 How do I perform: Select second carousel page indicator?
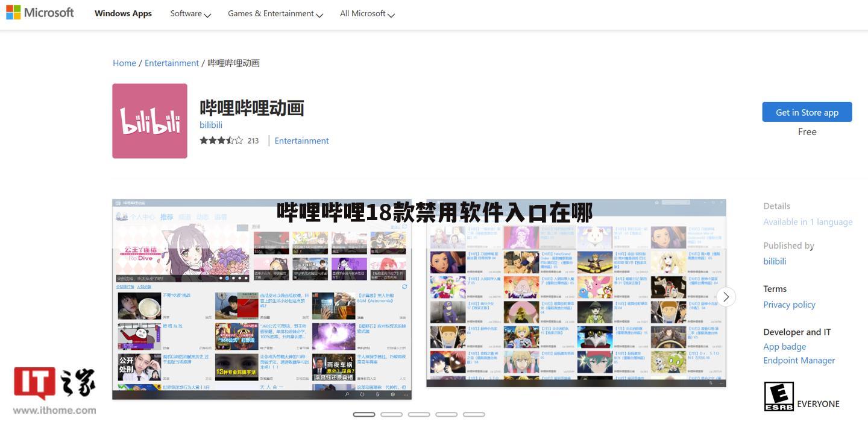coord(391,414)
